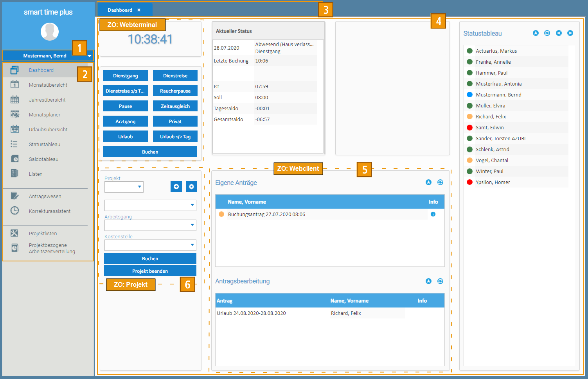This screenshot has width=588, height=379.
Task: Go to next Statustableau page arrow
Action: [570, 33]
